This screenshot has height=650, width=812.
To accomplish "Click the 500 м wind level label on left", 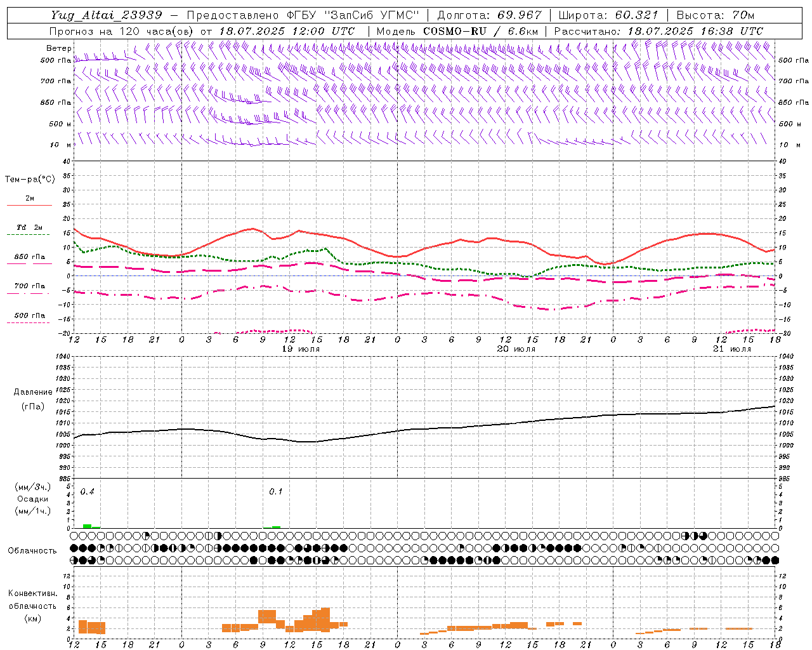I will click(60, 124).
